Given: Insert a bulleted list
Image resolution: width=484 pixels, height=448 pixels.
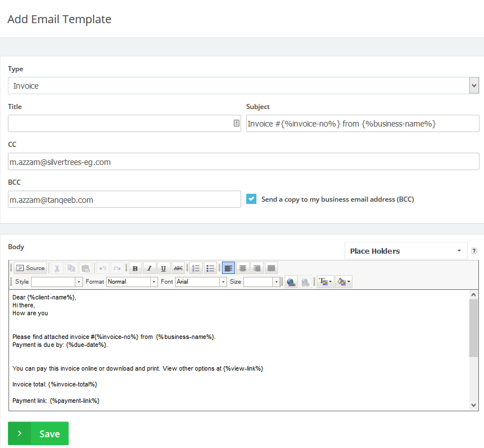Looking at the screenshot, I should [210, 268].
